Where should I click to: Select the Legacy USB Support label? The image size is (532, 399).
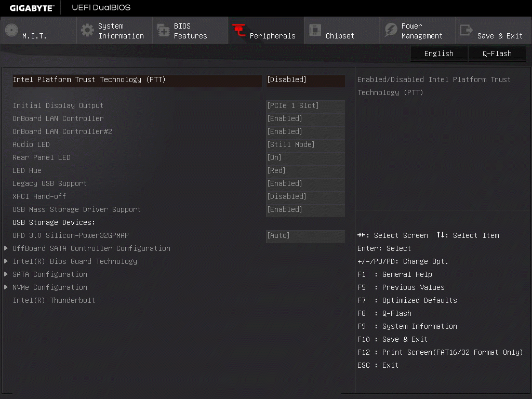pos(49,183)
